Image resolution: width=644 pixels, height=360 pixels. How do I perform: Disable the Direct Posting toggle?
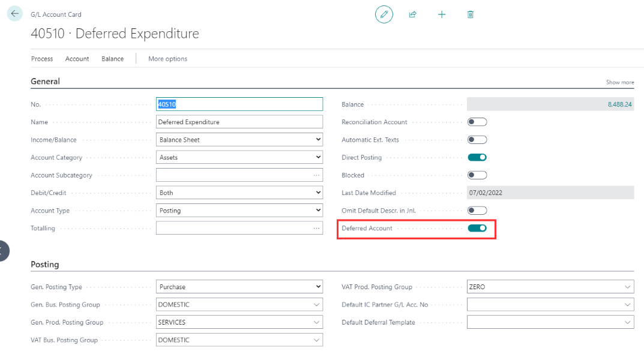coord(477,157)
